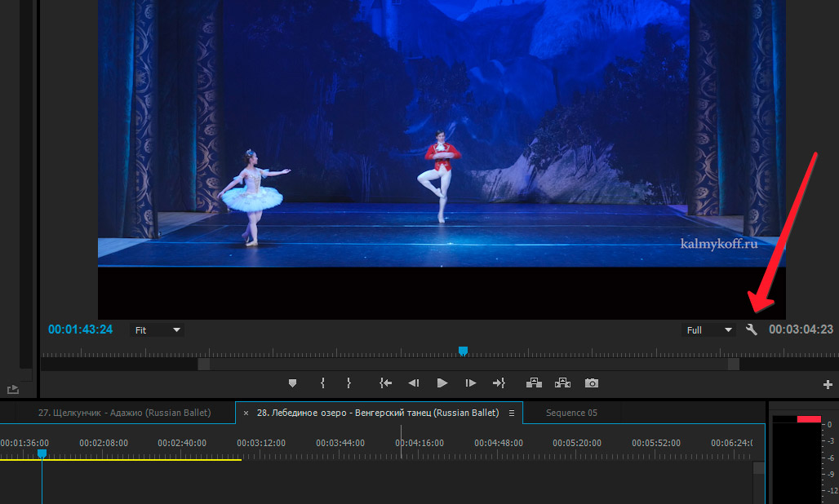This screenshot has height=504, width=839.
Task: Open the button editor plus icon
Action: (828, 384)
